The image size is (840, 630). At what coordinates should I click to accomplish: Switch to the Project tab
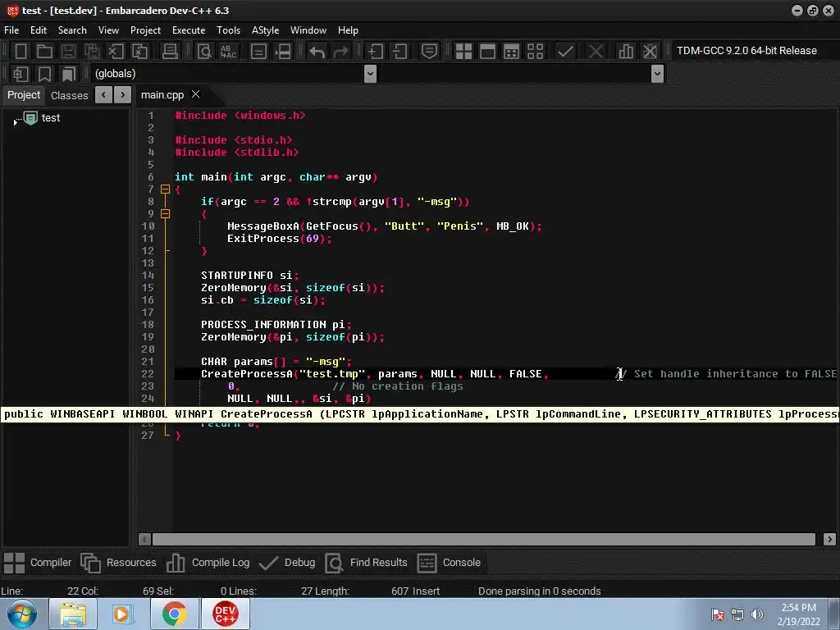click(24, 95)
